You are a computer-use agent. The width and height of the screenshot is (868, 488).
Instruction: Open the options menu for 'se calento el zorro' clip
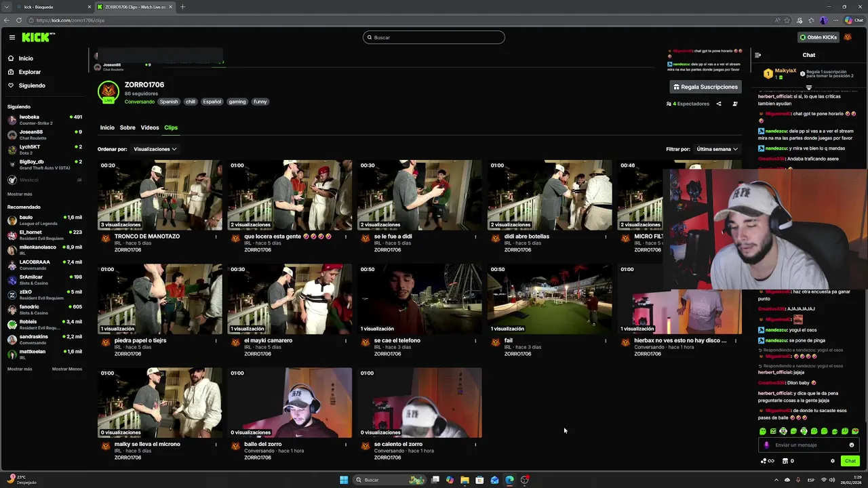[x=475, y=445]
